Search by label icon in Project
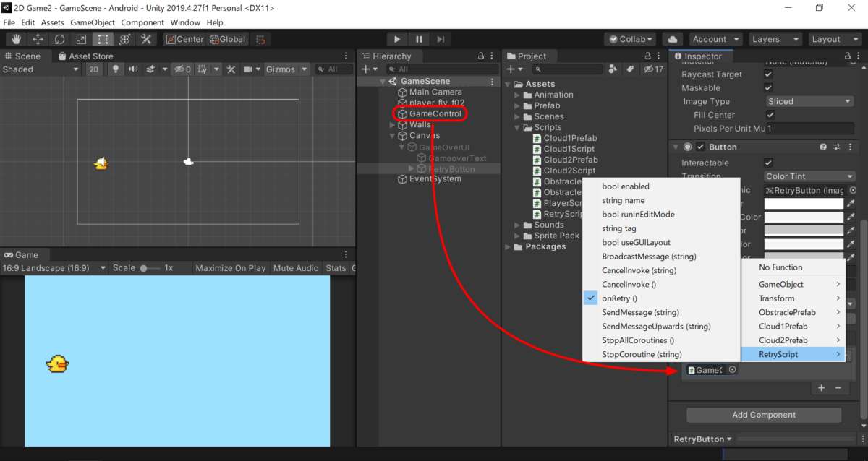This screenshot has height=461, width=868. click(x=630, y=69)
